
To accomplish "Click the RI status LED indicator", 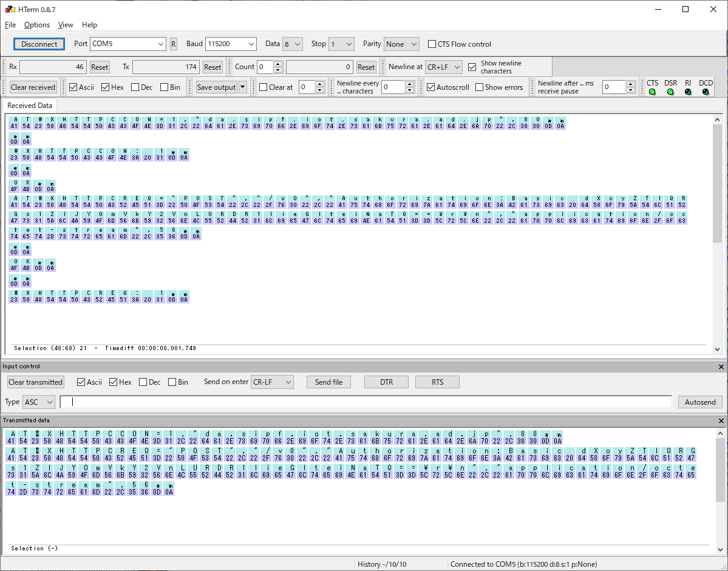I will pos(688,92).
